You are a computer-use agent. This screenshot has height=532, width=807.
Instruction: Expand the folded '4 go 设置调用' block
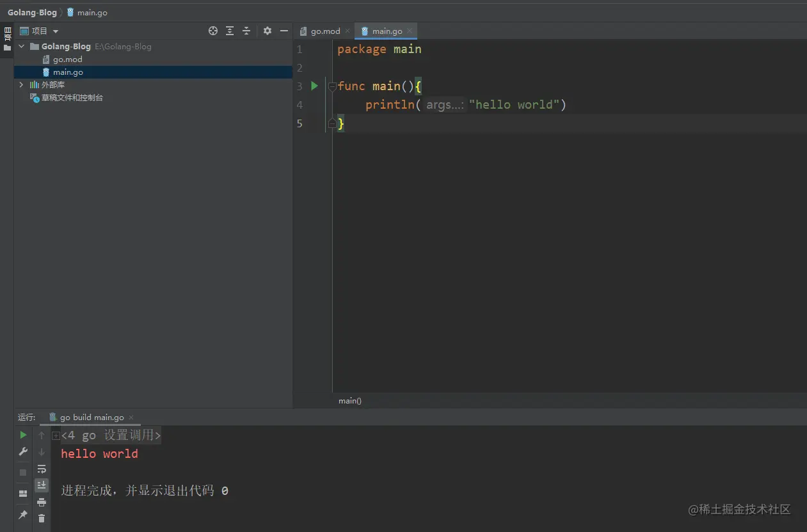pos(56,436)
